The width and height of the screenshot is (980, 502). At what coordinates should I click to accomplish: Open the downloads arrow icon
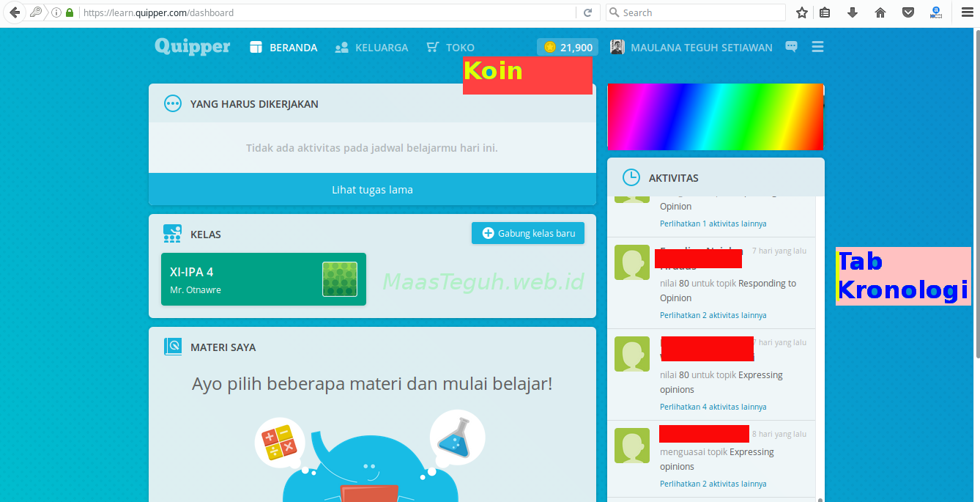pos(853,12)
